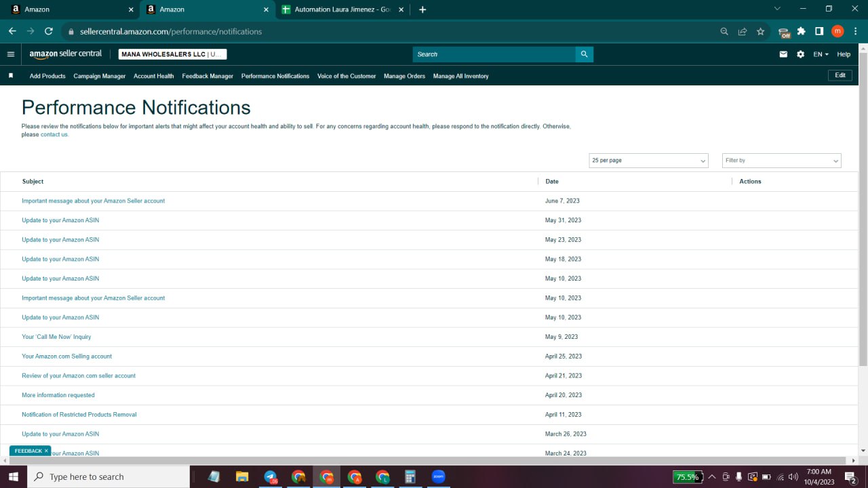The image size is (868, 488).
Task: Click the Windows taskbar search box
Action: 108,476
